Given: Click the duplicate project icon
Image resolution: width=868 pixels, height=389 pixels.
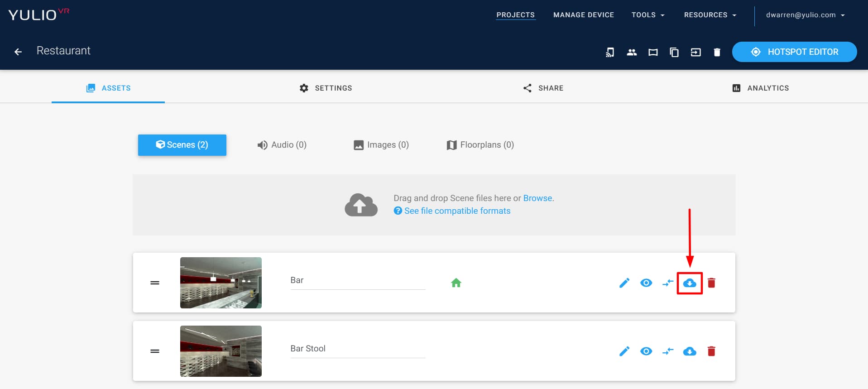Looking at the screenshot, I should [x=674, y=52].
